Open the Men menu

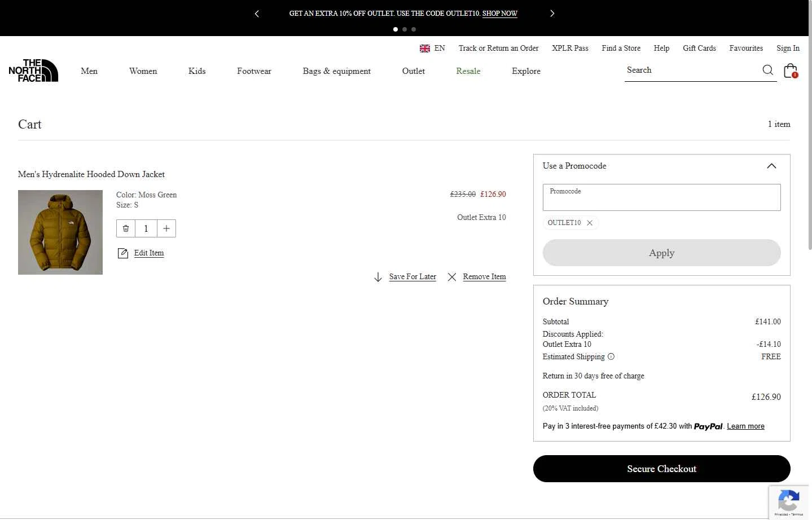pos(89,71)
